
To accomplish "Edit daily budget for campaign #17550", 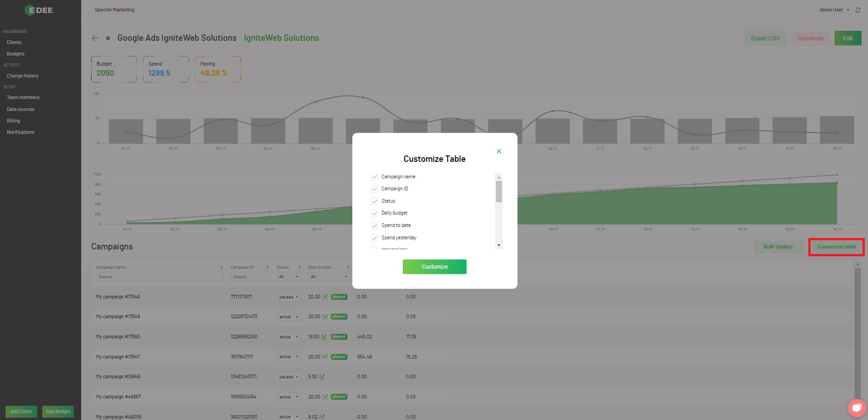I will click(x=324, y=337).
